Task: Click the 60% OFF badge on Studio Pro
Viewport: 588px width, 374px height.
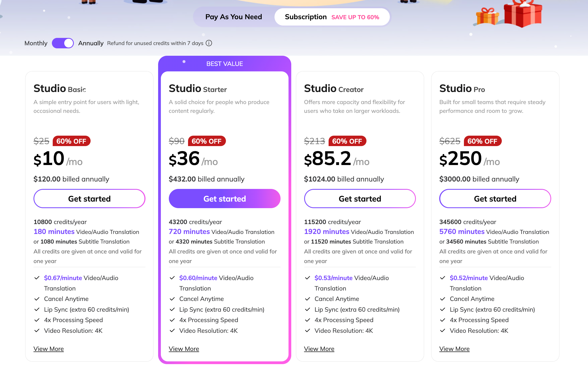Action: [482, 141]
